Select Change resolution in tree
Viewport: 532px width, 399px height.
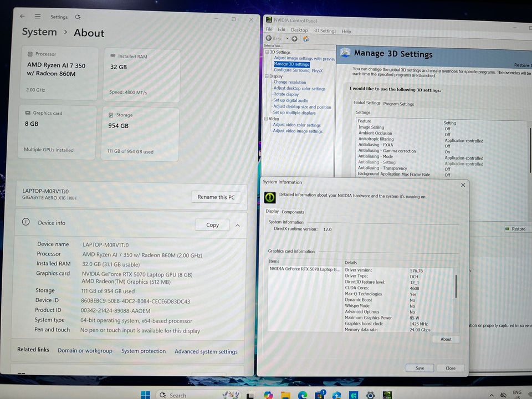(x=290, y=82)
